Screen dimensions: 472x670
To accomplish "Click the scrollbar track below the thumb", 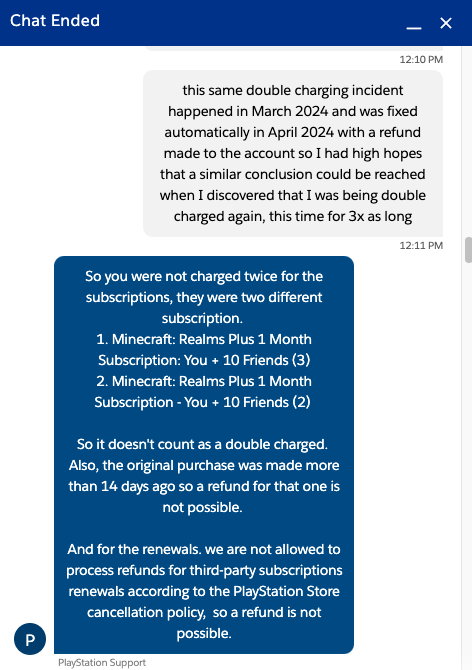I will [468, 466].
